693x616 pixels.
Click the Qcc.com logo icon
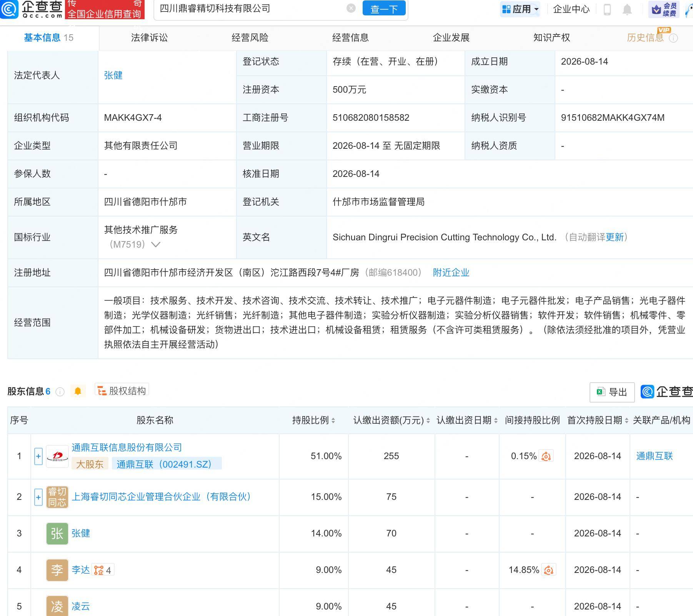pyautogui.click(x=9, y=9)
